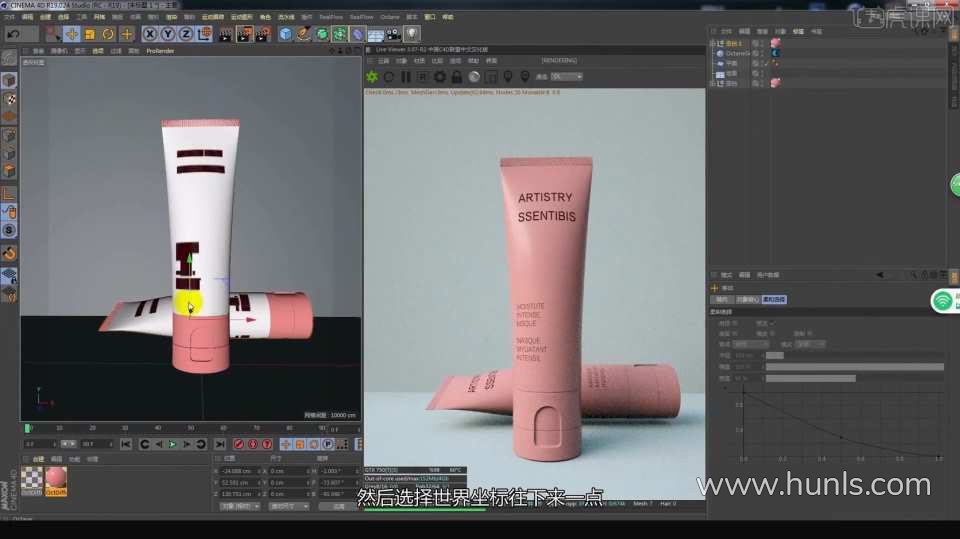Viewport: 960px width, 539px height.
Task: Toggle the Y axis lock icon
Action: (167, 34)
